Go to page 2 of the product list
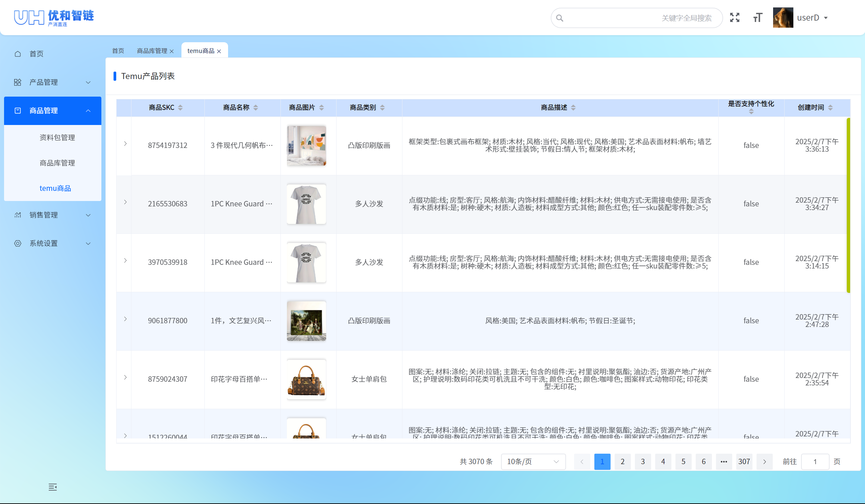The image size is (865, 504). (622, 461)
